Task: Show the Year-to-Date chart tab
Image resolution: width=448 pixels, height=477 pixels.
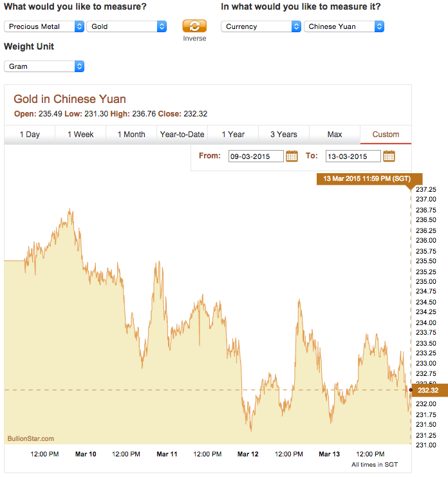Action: pyautogui.click(x=182, y=135)
